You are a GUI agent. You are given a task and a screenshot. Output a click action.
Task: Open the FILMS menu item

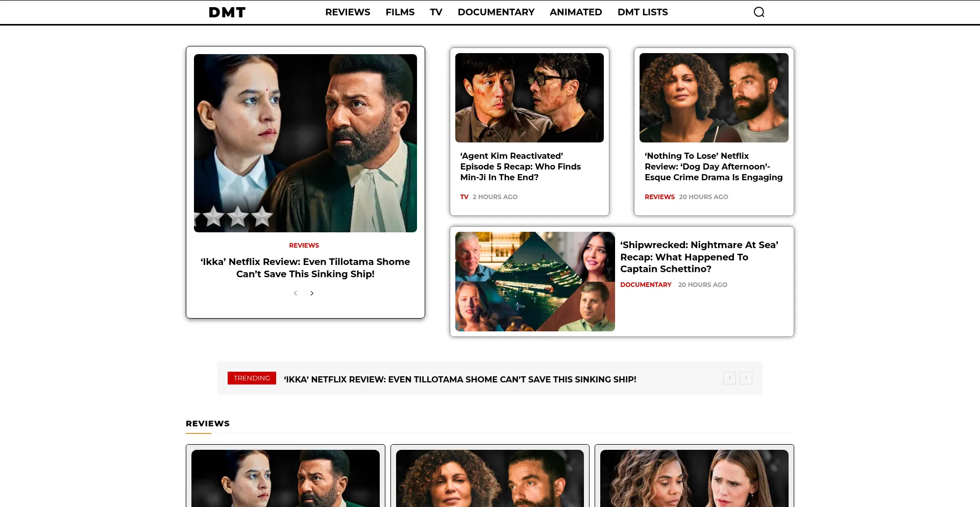[x=400, y=12]
